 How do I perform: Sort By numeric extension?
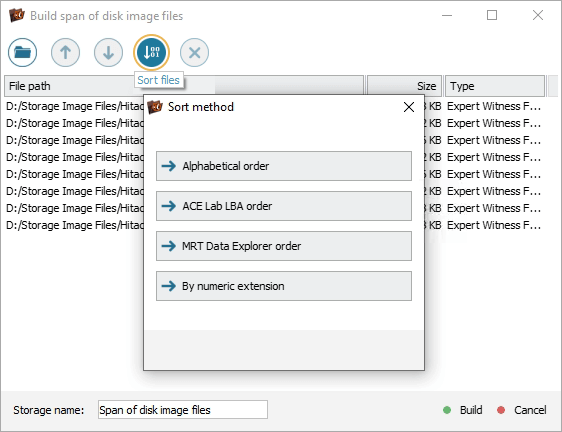tap(284, 286)
